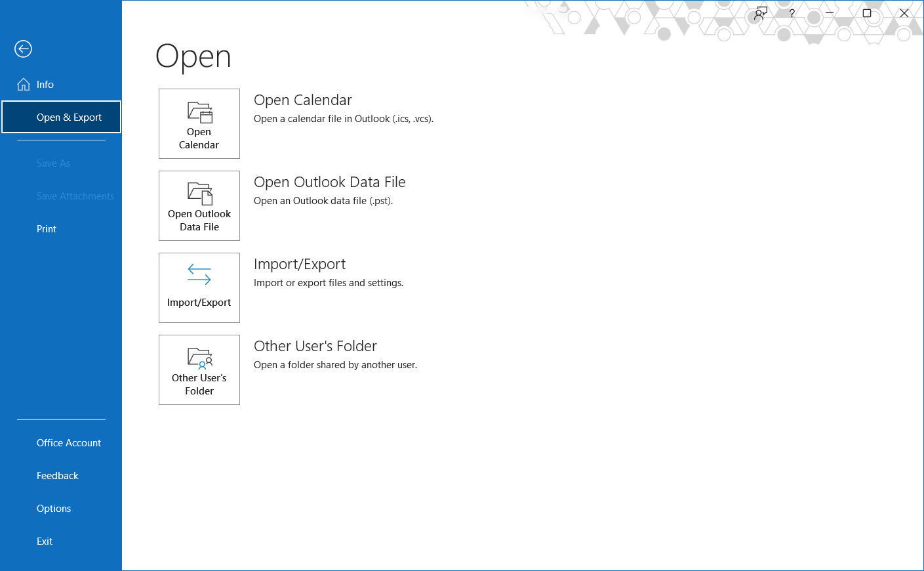Open the help question mark icon

(x=792, y=13)
